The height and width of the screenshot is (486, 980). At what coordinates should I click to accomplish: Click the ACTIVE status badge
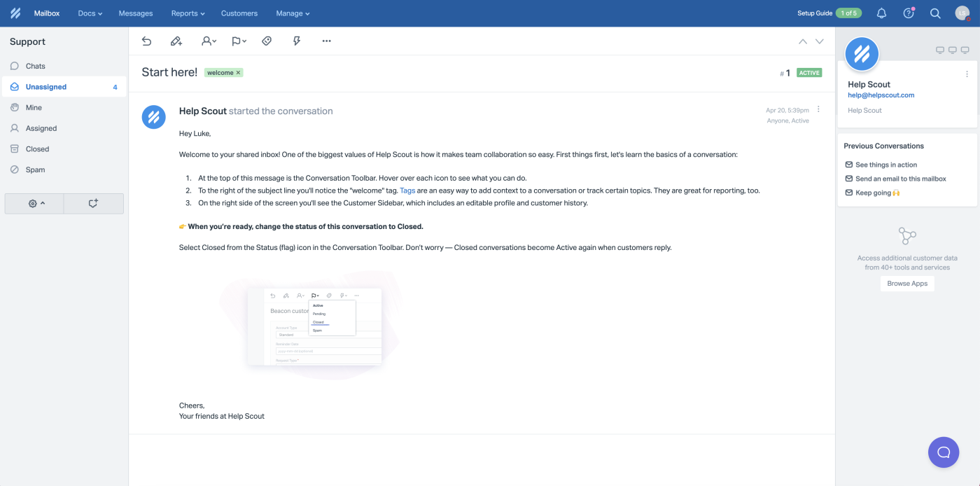pos(809,73)
